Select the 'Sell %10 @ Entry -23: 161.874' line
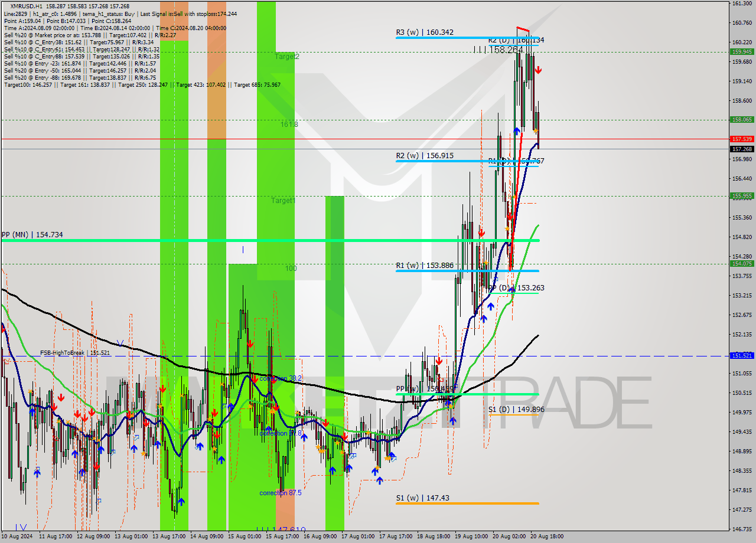Screen dimensions: 756x543 tap(80, 63)
